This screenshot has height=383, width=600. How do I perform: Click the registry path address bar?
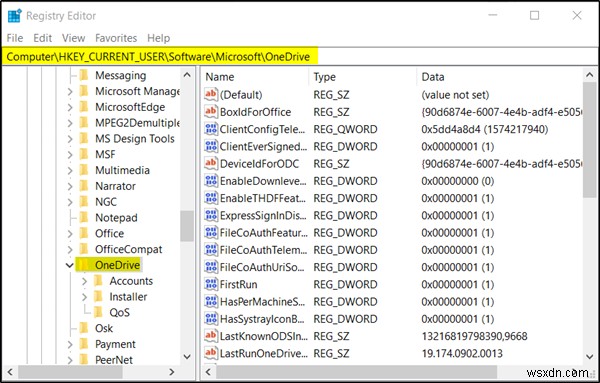pyautogui.click(x=300, y=57)
